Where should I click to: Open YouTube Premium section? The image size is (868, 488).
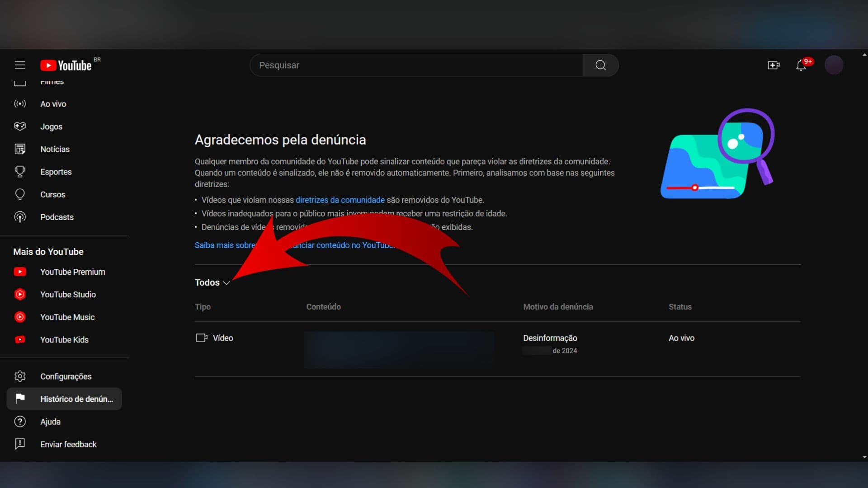coord(72,272)
